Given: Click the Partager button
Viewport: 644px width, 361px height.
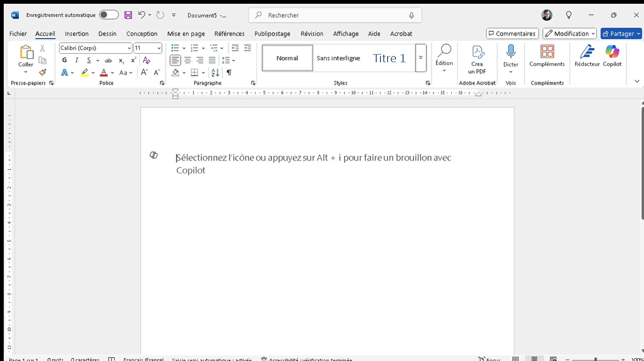Looking at the screenshot, I should pos(618,34).
